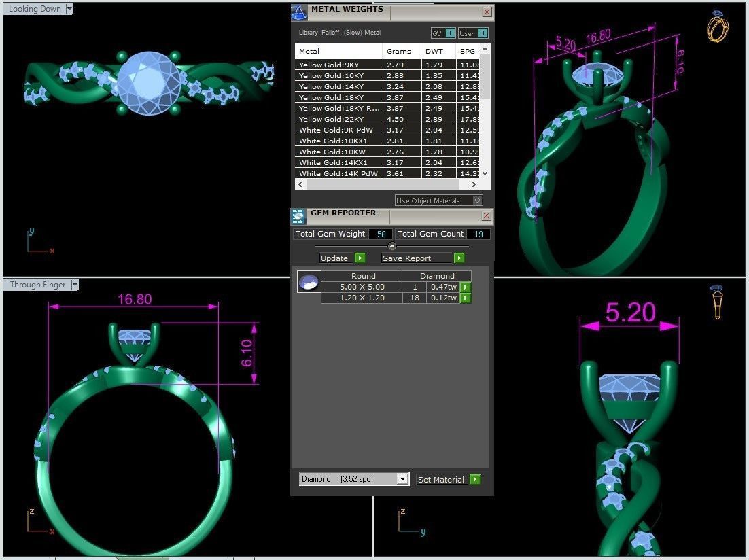Click green arrow on 5.00 X 5.00 row
Image resolution: width=749 pixels, height=560 pixels.
click(466, 287)
